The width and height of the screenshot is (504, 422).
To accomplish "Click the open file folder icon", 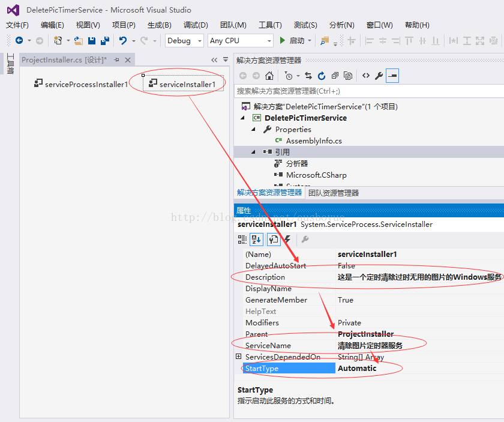I will point(79,41).
